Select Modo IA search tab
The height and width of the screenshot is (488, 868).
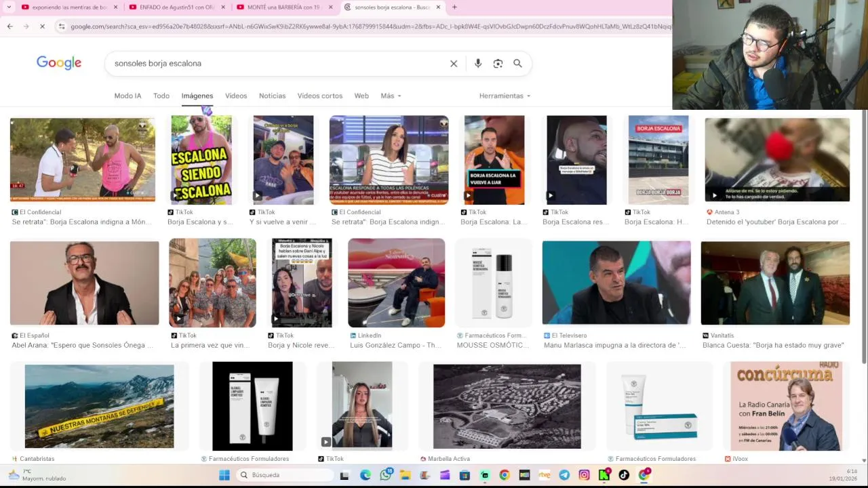[x=127, y=96]
